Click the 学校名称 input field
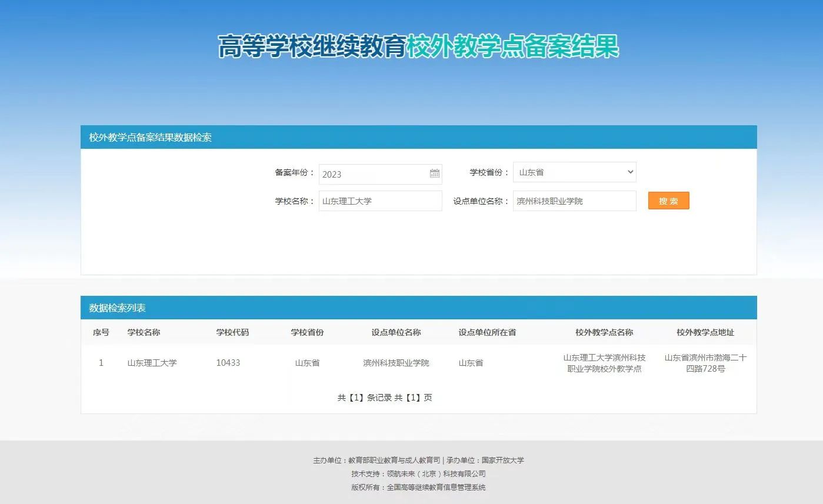The width and height of the screenshot is (823, 504). coord(380,201)
